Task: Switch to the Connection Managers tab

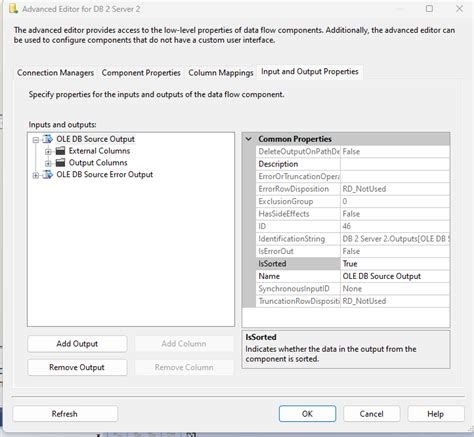Action: pos(55,73)
